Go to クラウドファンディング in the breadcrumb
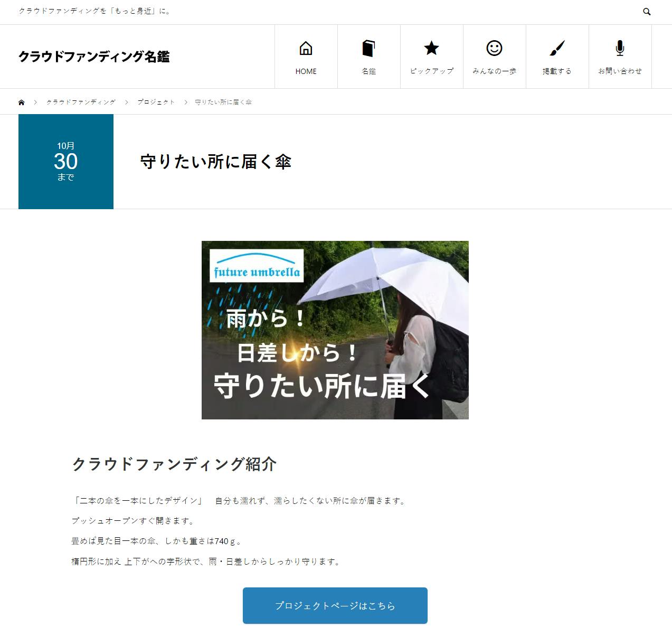Screen dimensions: 672x636 click(x=81, y=102)
